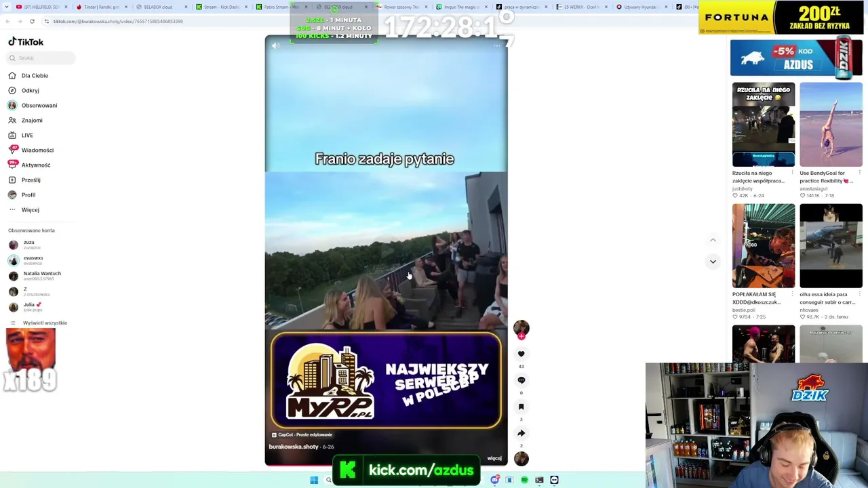
Task: Click the Szukaj search field
Action: click(x=41, y=58)
